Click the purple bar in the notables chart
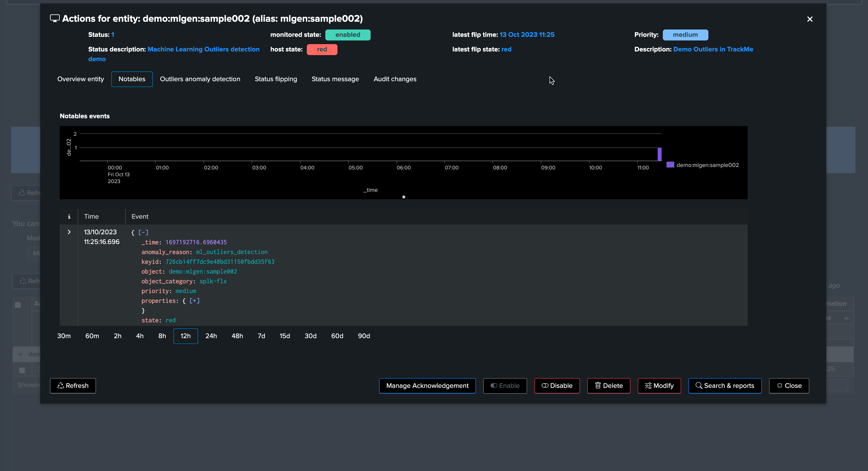Image resolution: width=868 pixels, height=471 pixels. point(659,154)
